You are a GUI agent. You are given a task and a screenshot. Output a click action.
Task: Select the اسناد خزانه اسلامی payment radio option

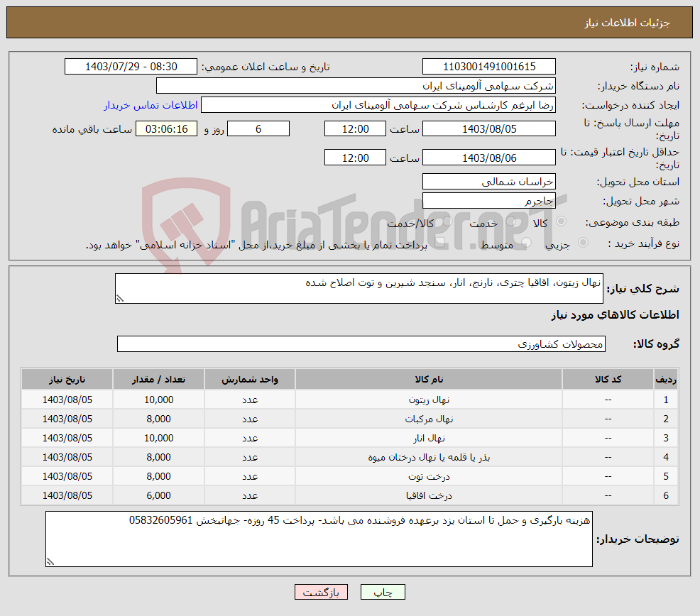click(441, 243)
